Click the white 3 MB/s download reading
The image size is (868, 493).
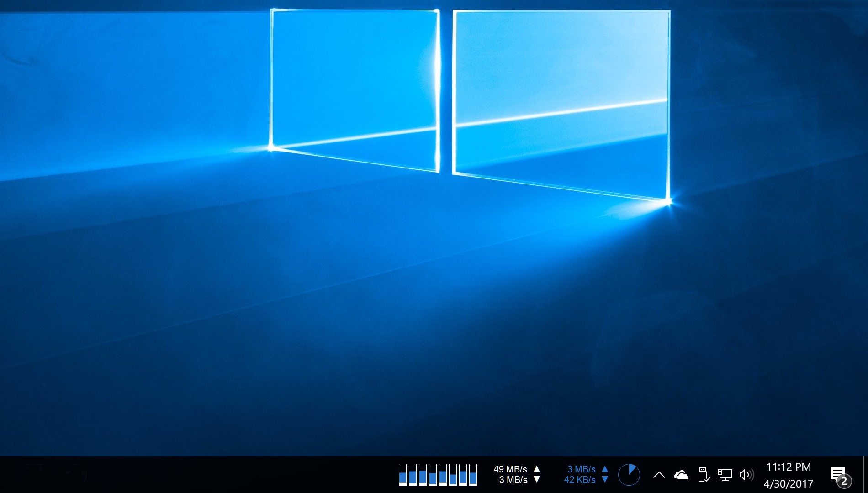513,480
